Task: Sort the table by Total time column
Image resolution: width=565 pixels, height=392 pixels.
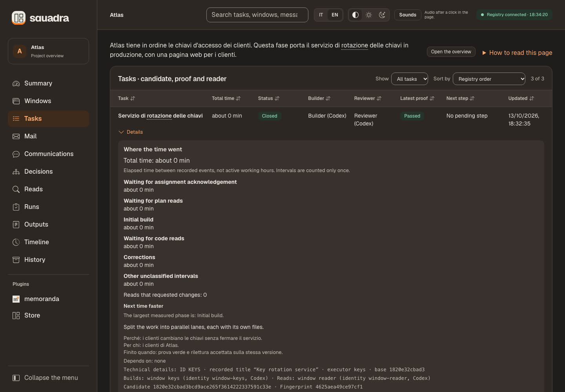Action: tap(226, 98)
